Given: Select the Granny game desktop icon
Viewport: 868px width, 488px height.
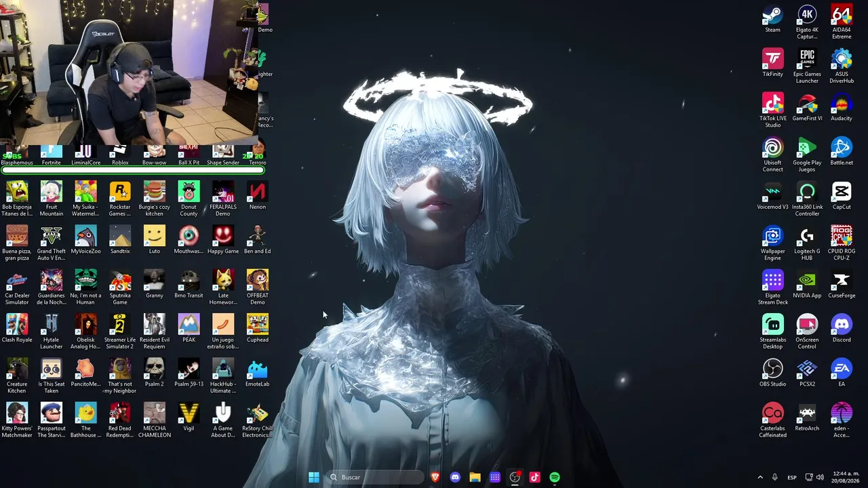Looking at the screenshot, I should tap(155, 284).
